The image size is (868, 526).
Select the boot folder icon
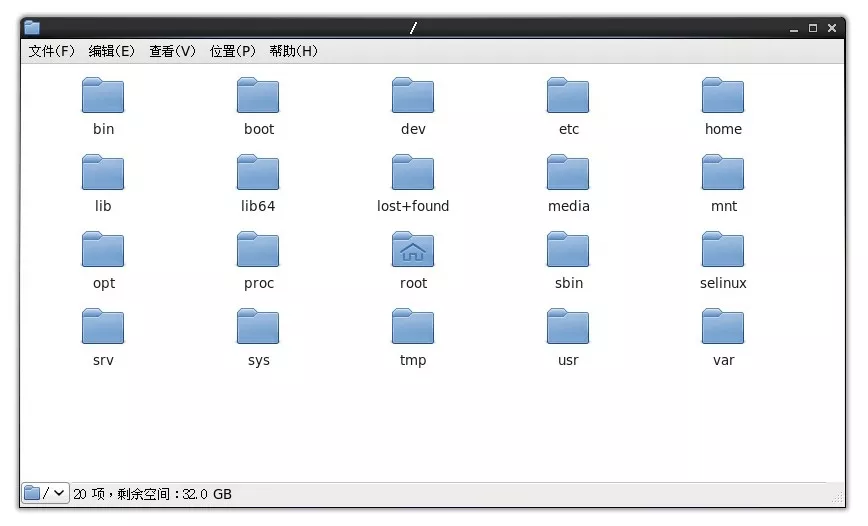click(258, 95)
